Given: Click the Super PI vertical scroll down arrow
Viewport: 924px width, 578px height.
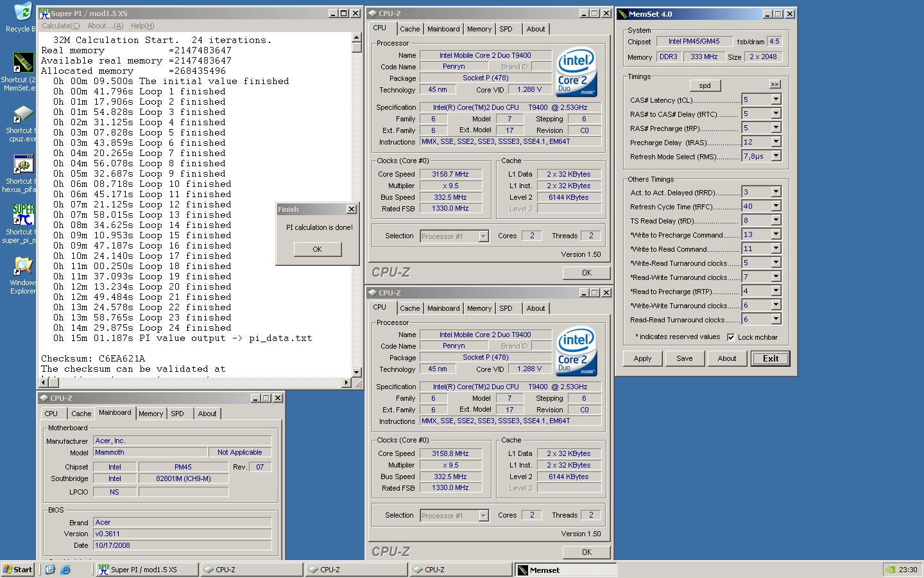Looking at the screenshot, I should point(357,372).
